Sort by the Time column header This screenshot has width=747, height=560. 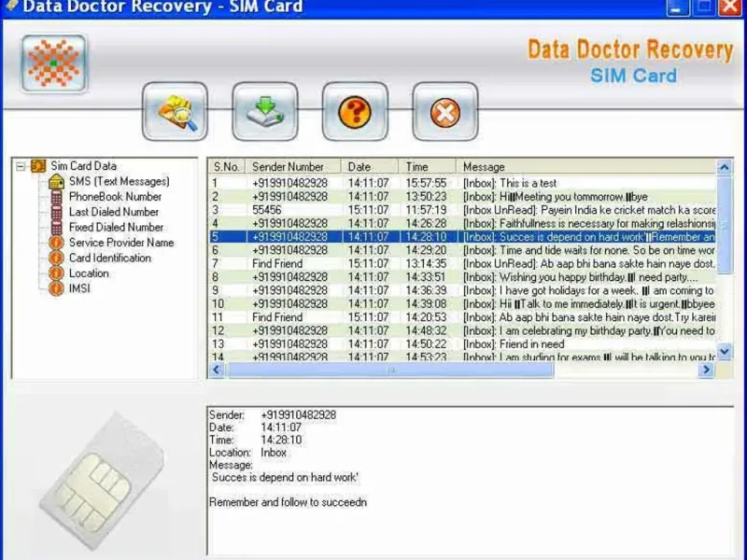coord(428,167)
